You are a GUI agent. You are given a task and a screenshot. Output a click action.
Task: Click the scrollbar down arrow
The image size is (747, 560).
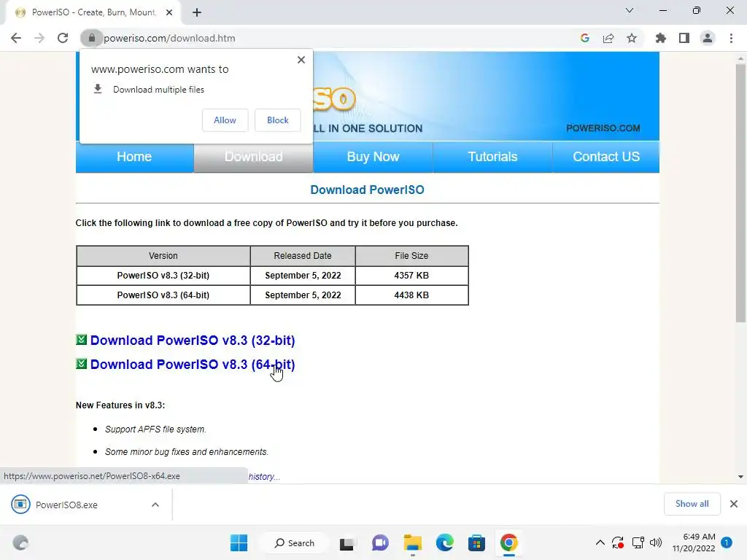click(740, 477)
